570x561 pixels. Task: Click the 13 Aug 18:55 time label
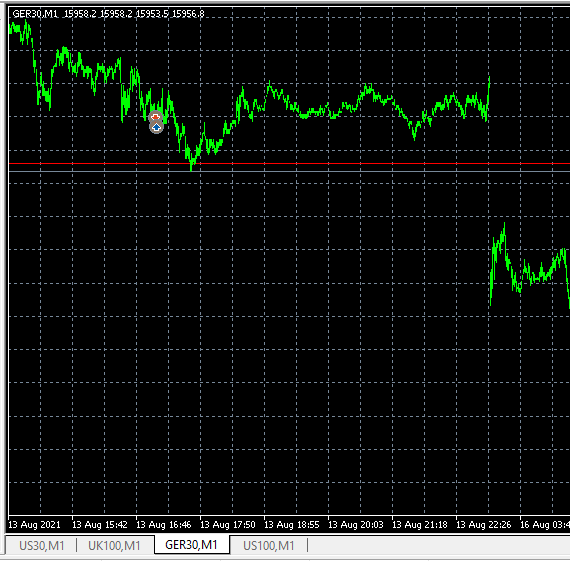[x=292, y=525]
